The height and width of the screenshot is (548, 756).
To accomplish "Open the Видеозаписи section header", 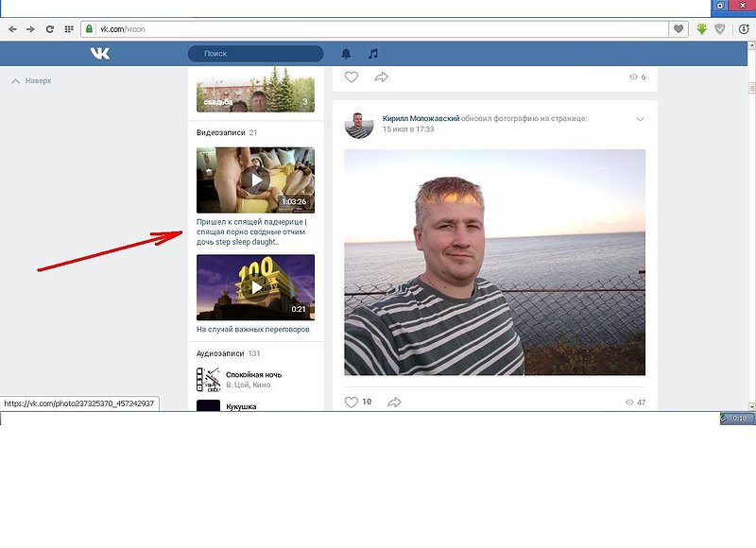I will click(x=221, y=133).
